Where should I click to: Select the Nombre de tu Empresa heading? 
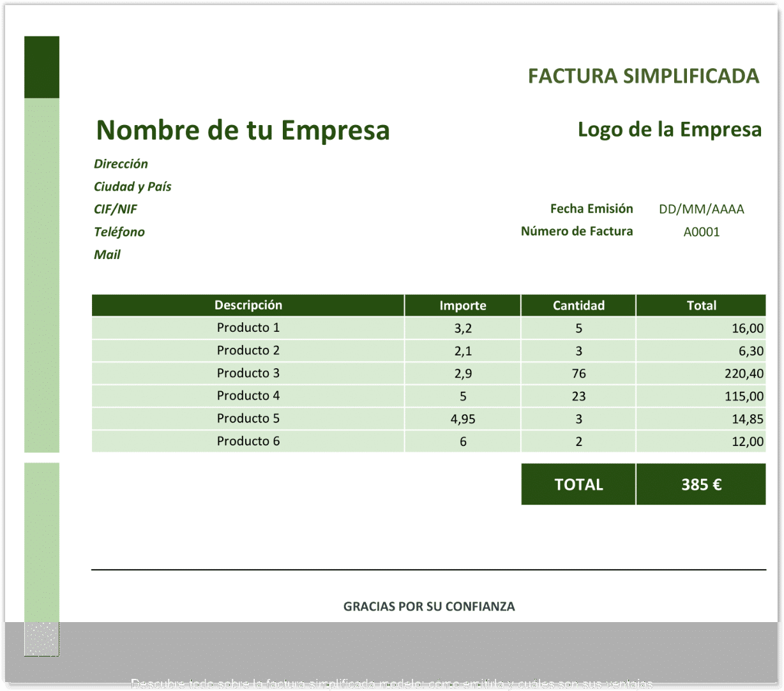click(x=243, y=130)
